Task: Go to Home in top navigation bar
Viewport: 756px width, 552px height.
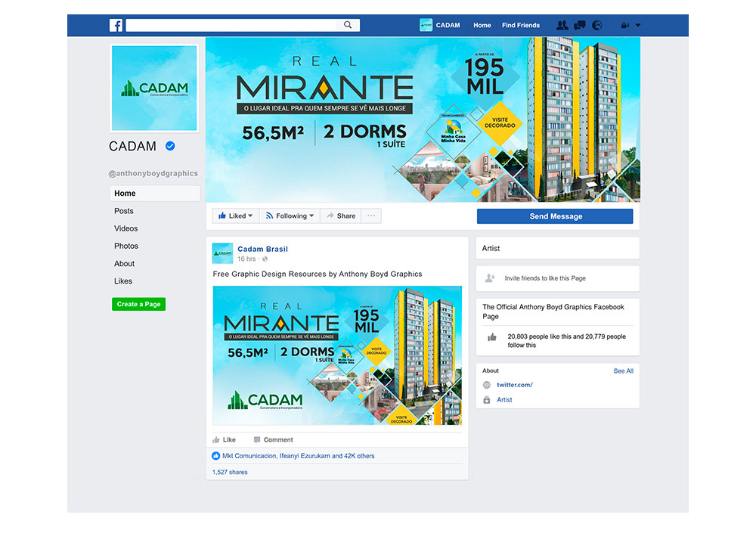Action: click(x=482, y=25)
